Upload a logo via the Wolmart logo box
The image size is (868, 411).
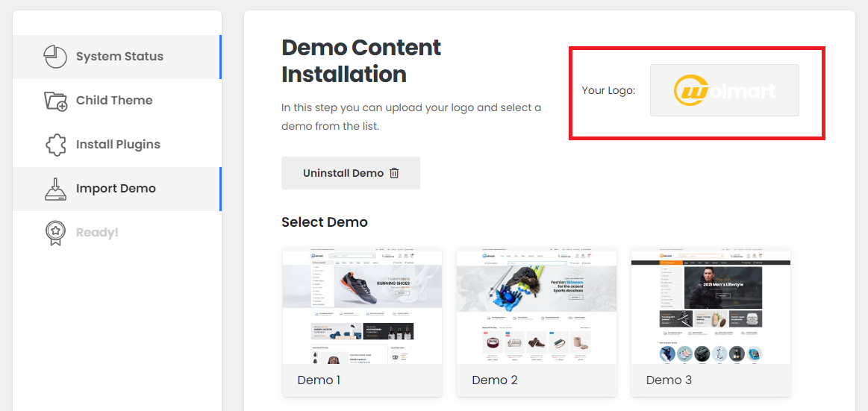724,90
